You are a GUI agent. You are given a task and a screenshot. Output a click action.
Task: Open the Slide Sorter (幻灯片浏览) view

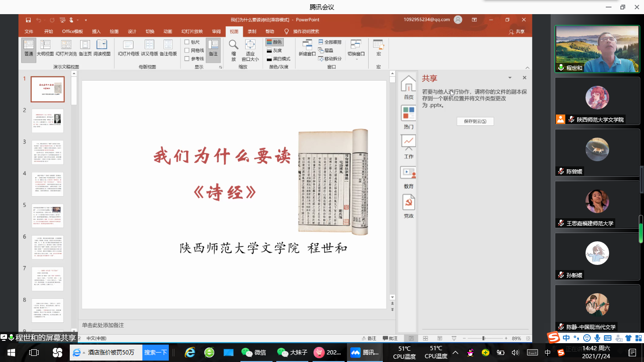click(x=66, y=48)
